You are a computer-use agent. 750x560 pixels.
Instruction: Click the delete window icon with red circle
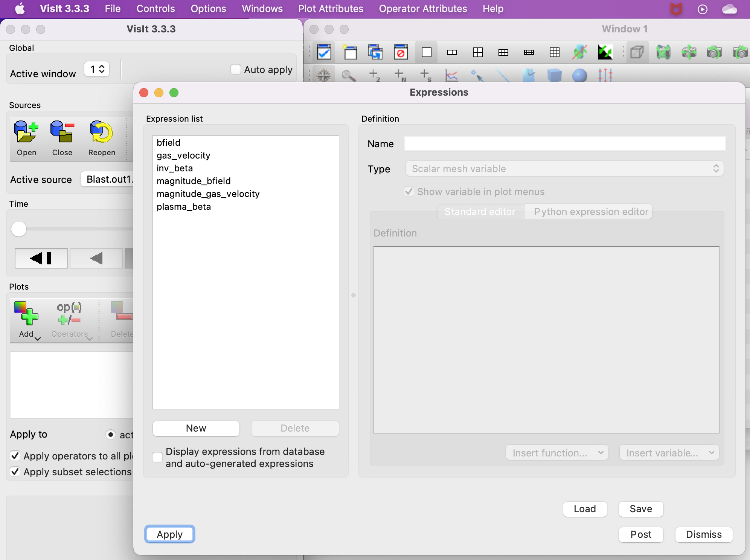401,52
